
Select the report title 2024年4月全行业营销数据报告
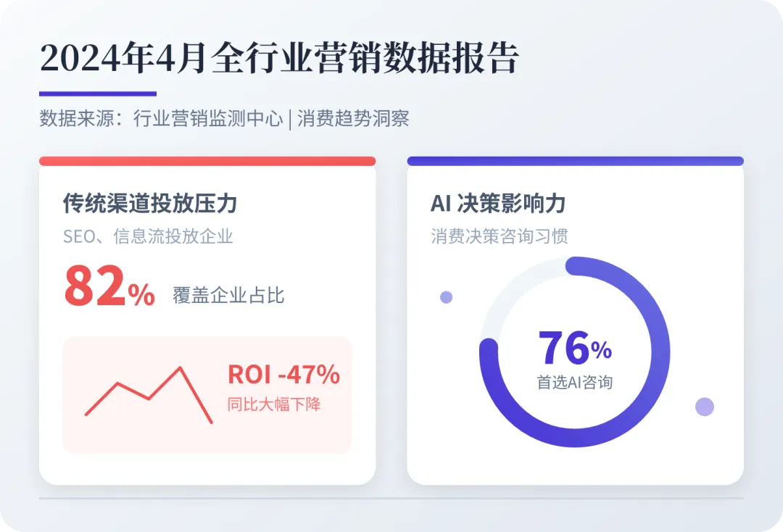click(x=279, y=59)
